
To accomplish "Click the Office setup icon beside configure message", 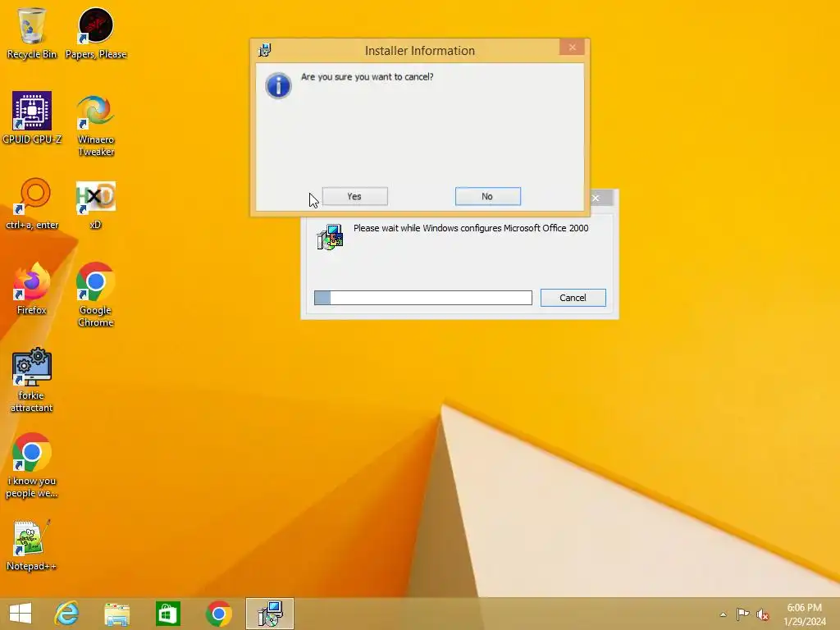I will pyautogui.click(x=330, y=237).
